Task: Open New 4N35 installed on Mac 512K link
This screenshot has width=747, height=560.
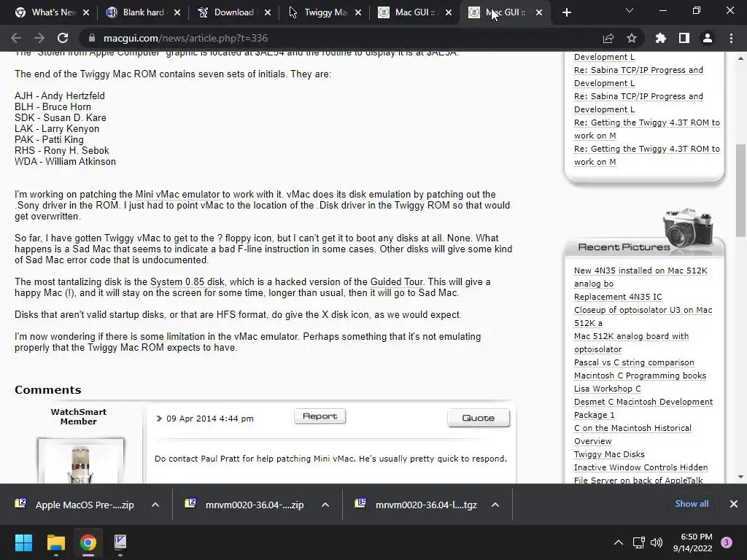Action: tap(640, 276)
